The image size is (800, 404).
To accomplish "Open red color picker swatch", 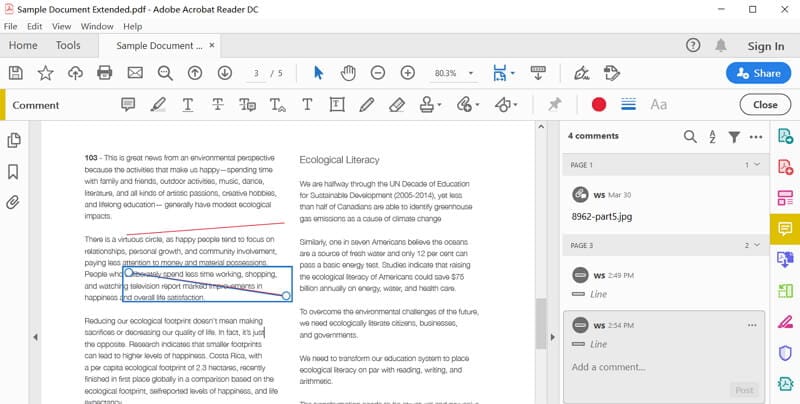I will click(x=599, y=105).
